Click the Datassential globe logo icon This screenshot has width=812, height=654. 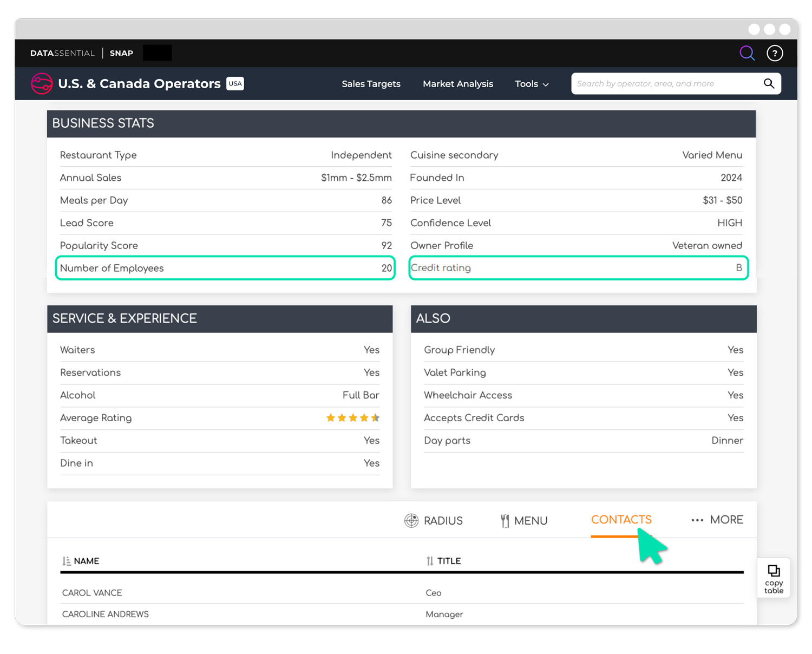point(42,83)
